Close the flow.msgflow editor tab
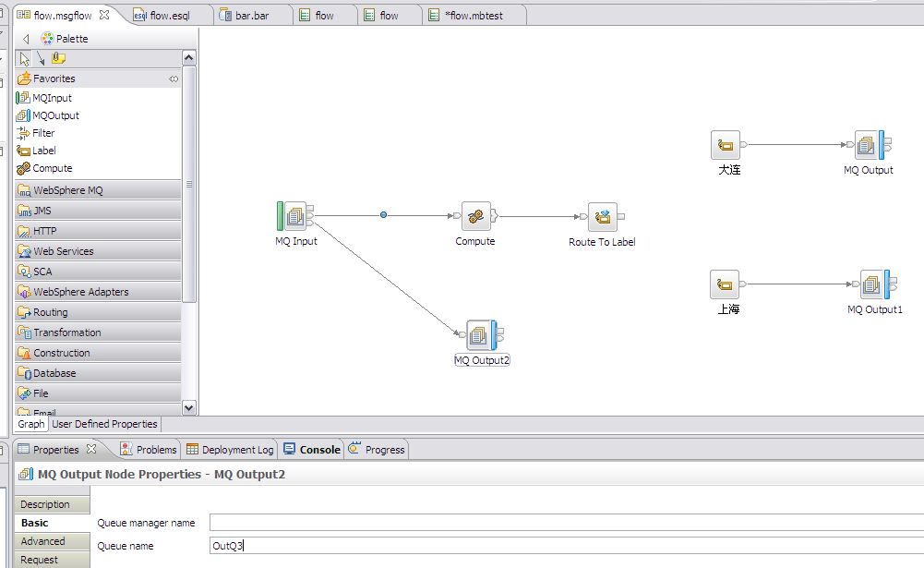924x568 pixels. 104,15
